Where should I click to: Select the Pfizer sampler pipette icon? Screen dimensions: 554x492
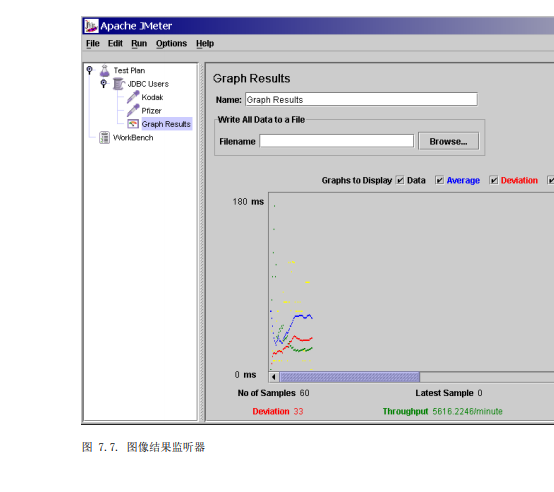pyautogui.click(x=133, y=111)
